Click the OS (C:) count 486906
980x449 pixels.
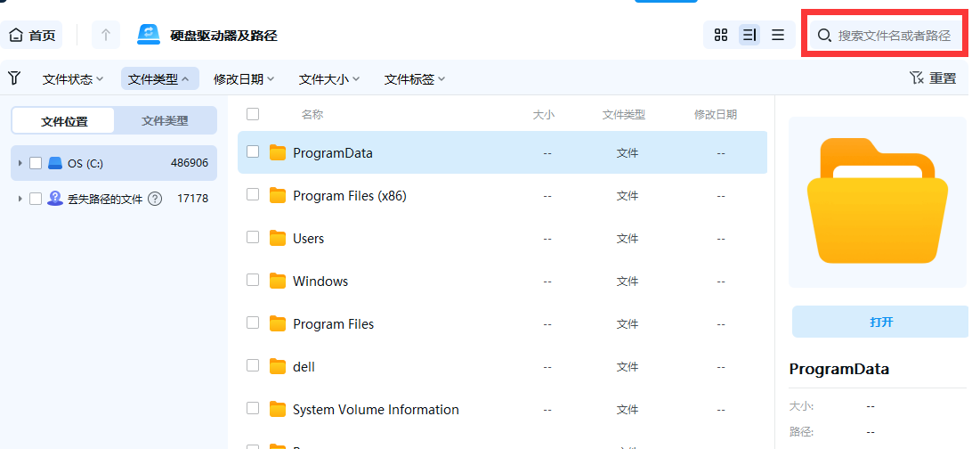(190, 163)
